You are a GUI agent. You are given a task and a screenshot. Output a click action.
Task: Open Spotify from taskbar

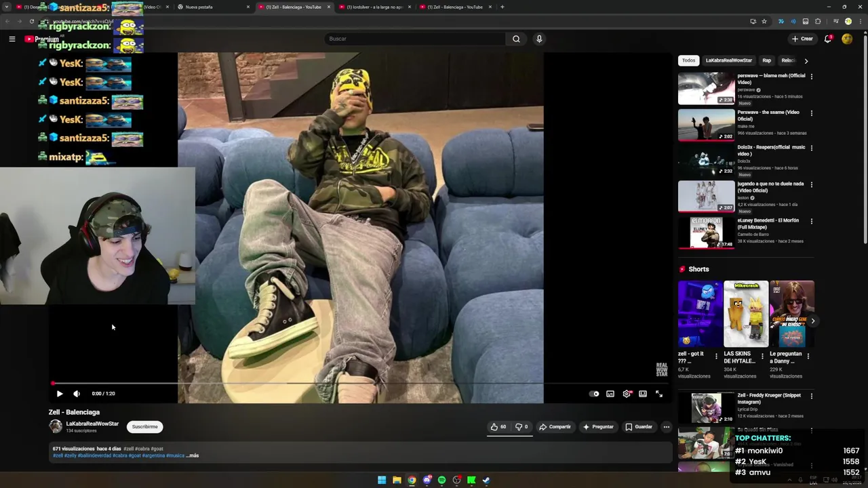[441, 480]
